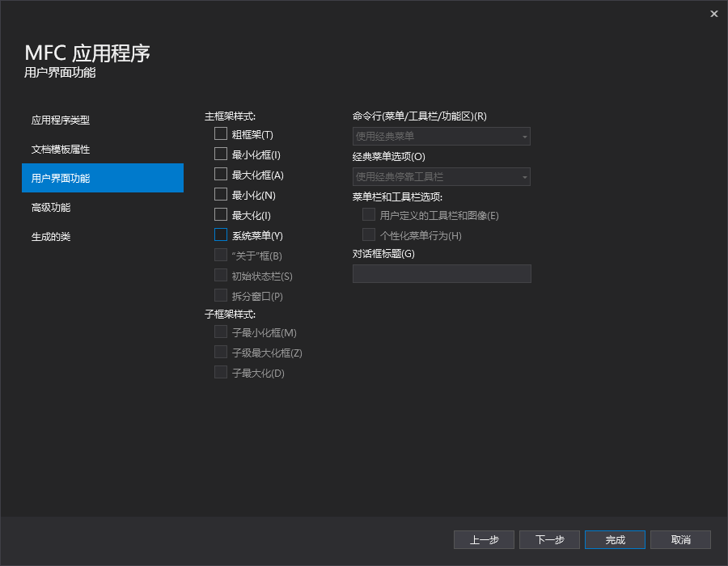This screenshot has width=728, height=566.
Task: Cancel with the 取消 button
Action: [x=680, y=539]
